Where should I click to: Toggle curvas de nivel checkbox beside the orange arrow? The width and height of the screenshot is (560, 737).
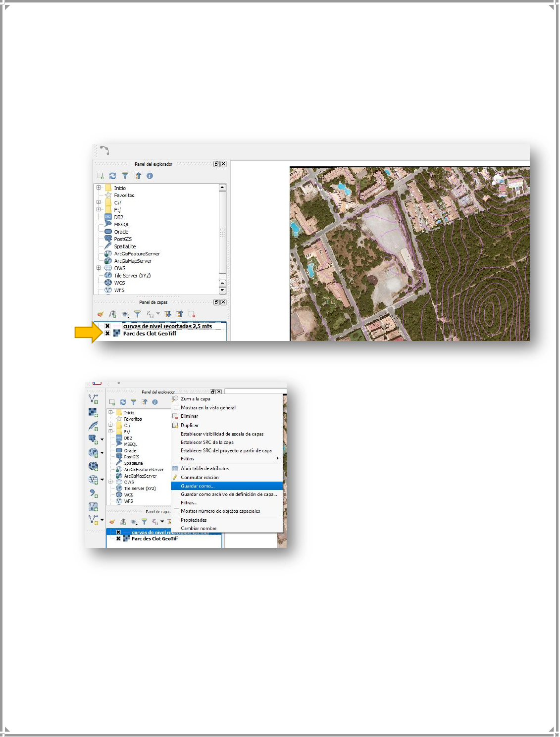(107, 326)
